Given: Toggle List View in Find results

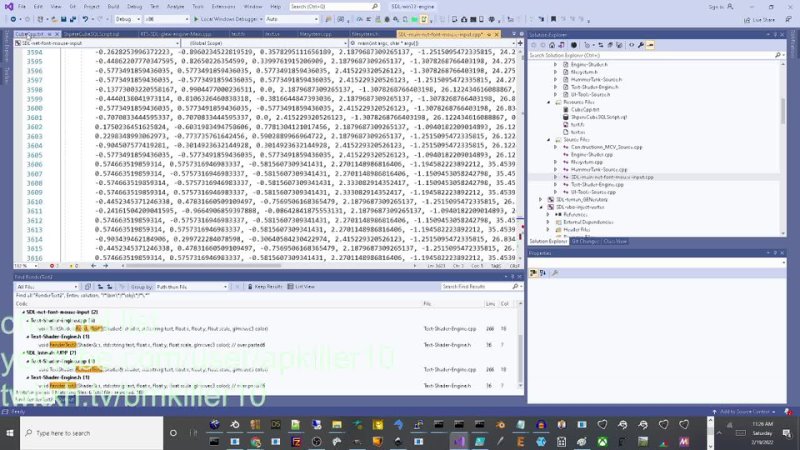Looking at the screenshot, I should [x=301, y=287].
